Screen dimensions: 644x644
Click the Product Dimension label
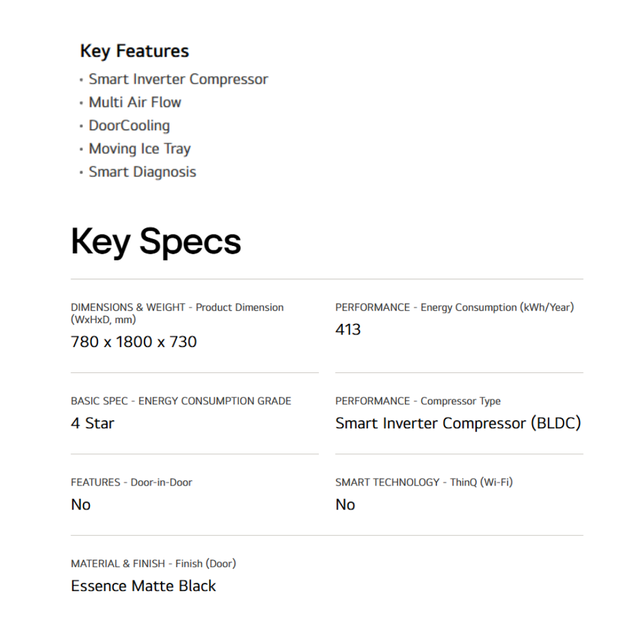177,313
